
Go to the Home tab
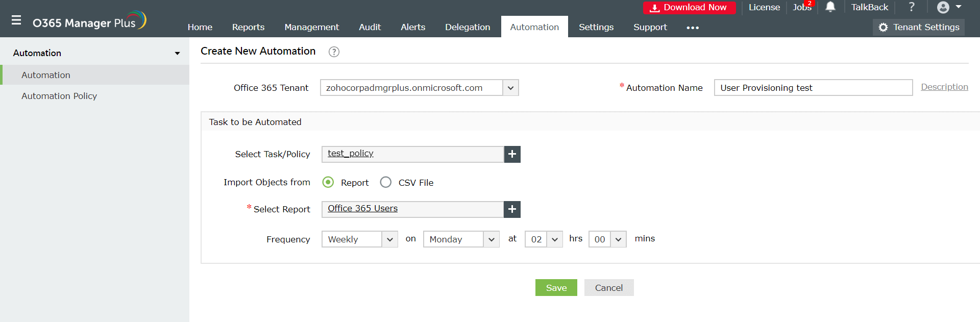(200, 27)
